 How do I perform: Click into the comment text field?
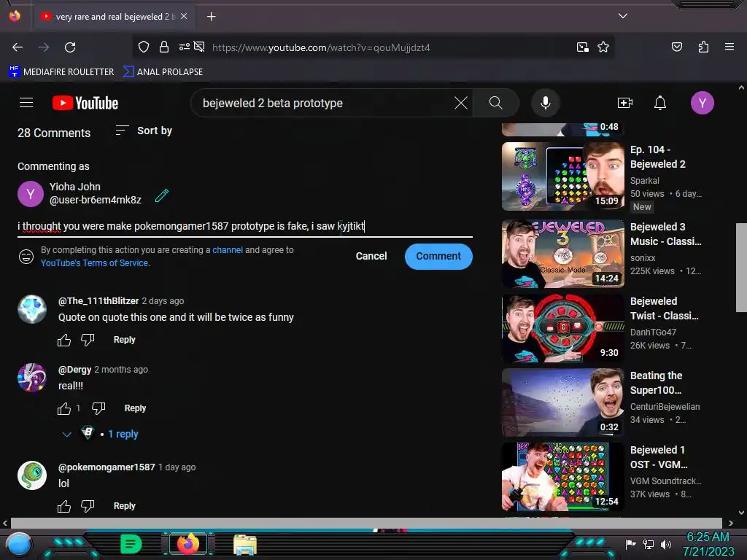click(x=245, y=226)
